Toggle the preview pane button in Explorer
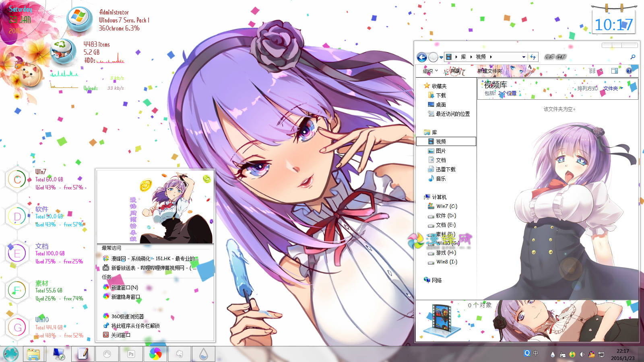This screenshot has height=362, width=644. 615,70
